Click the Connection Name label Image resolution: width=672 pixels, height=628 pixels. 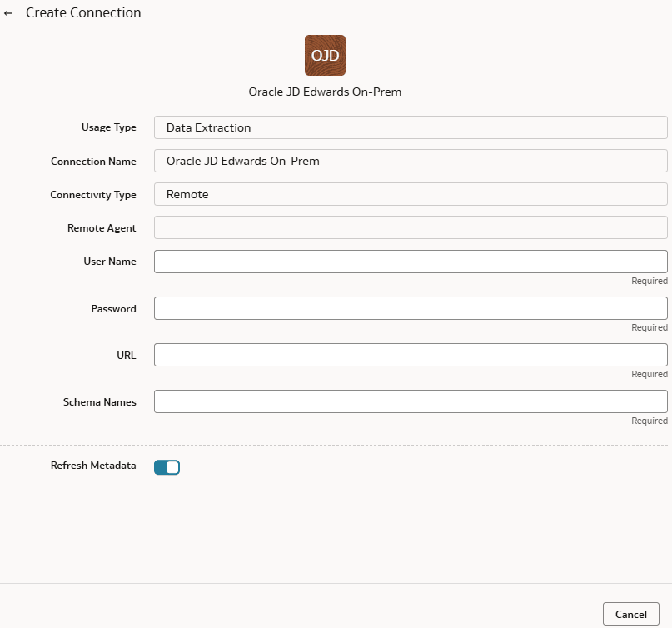93,162
